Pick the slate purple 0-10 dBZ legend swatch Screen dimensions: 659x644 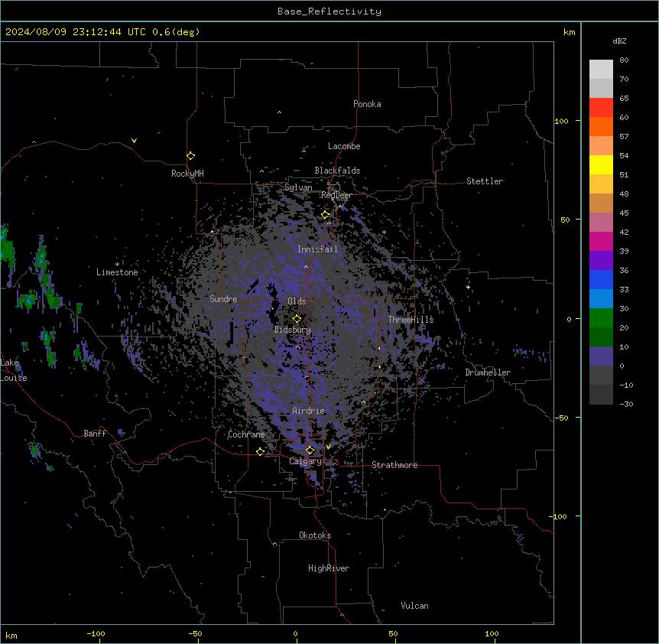click(x=601, y=356)
